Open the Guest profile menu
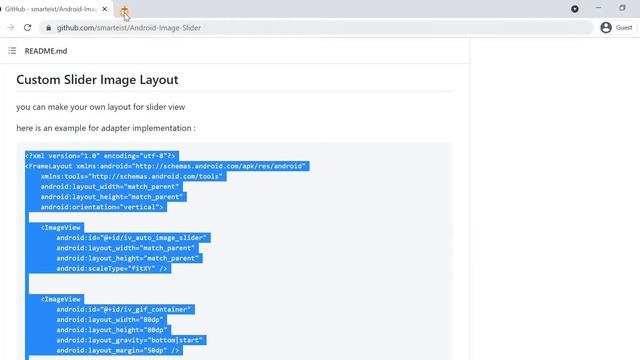Viewport: 640px width, 360px height. (x=617, y=27)
